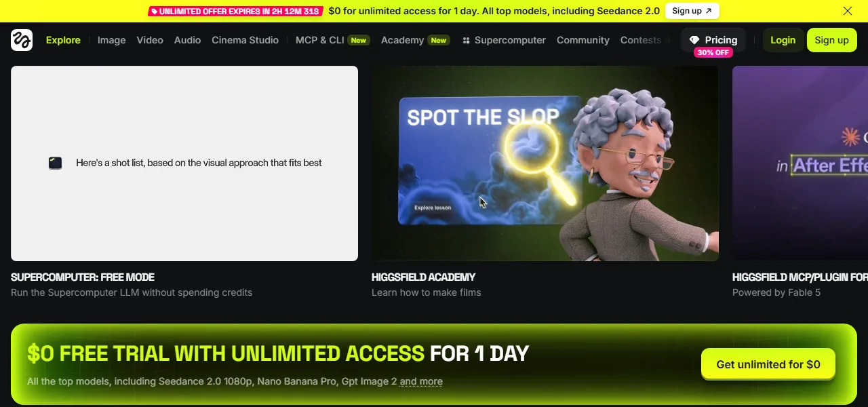868x407 pixels.
Task: Open the Spot the Slop academy thumbnail
Action: coord(545,163)
